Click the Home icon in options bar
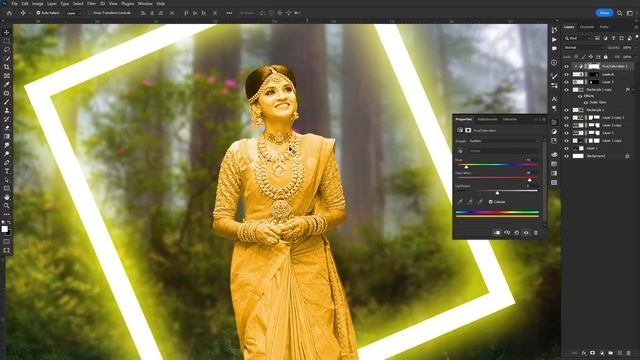The image size is (640, 360). coord(9,13)
